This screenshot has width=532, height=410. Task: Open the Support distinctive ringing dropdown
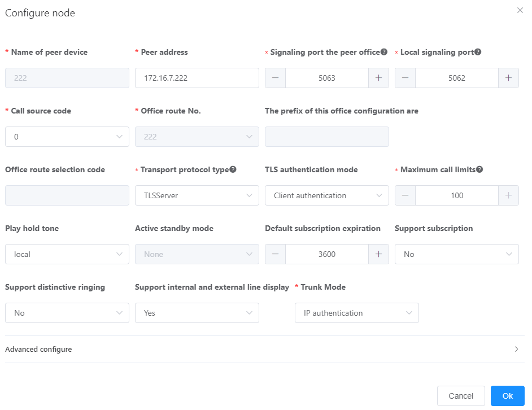[67, 313]
